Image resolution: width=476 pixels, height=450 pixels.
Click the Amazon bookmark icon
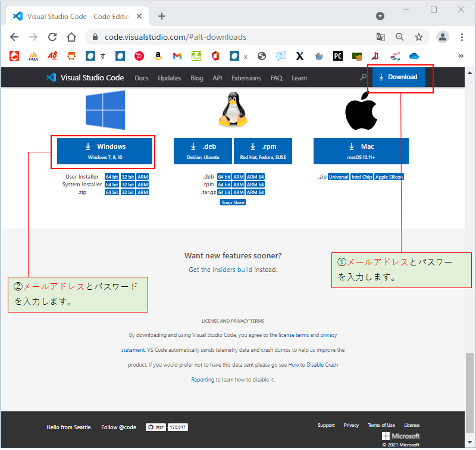pyautogui.click(x=158, y=56)
